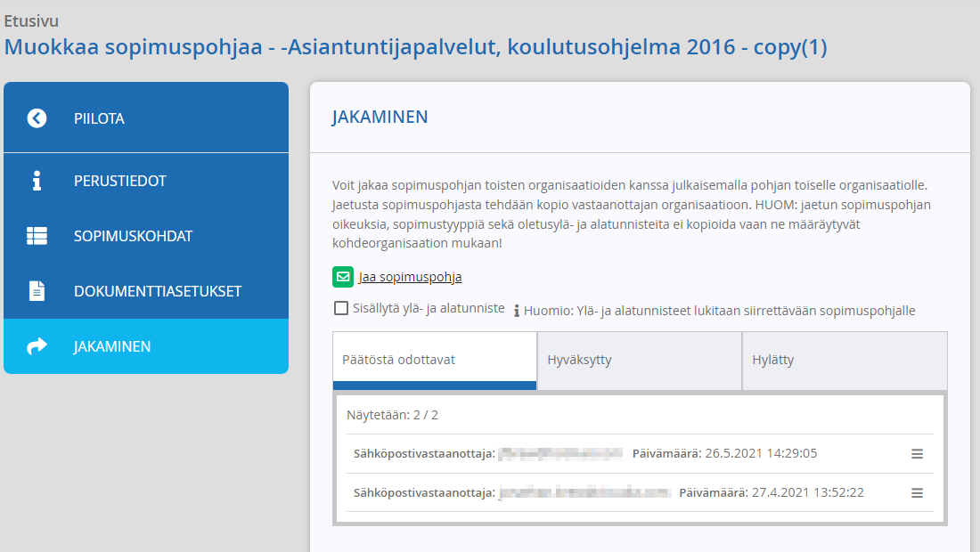Open PERUSTIEDOT section
The image size is (980, 552).
(146, 181)
